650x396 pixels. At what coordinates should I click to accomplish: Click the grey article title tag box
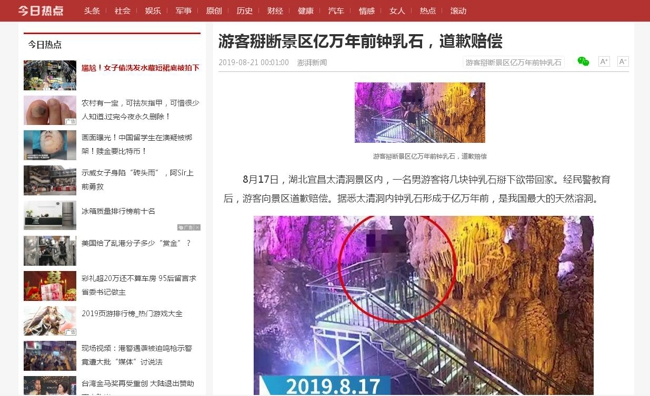point(513,63)
